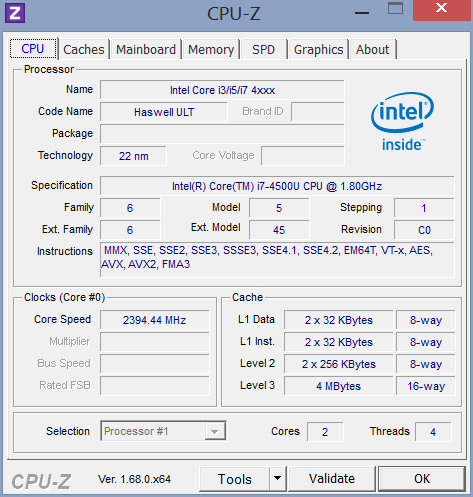
Task: Click the CPU-Z purple Z app icon
Action: pos(15,13)
